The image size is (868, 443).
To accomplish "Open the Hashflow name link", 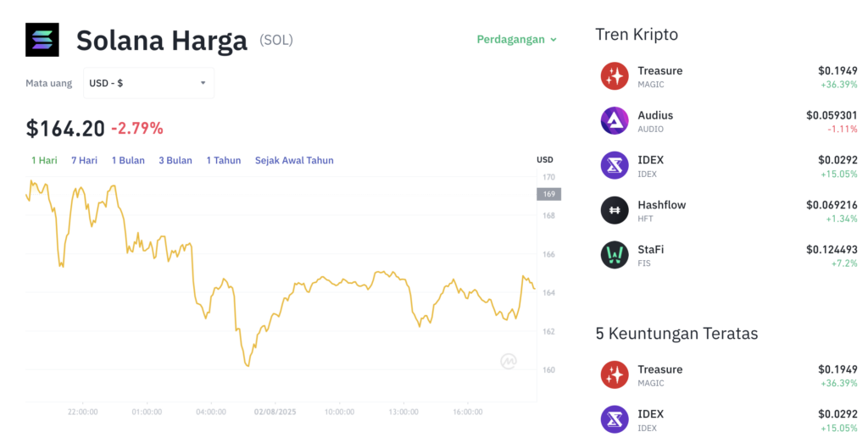I will (661, 205).
